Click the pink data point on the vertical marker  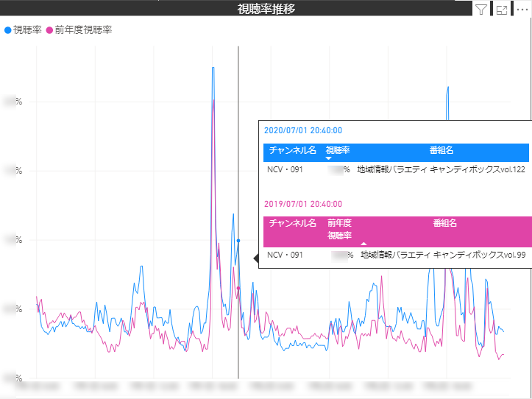[238, 288]
